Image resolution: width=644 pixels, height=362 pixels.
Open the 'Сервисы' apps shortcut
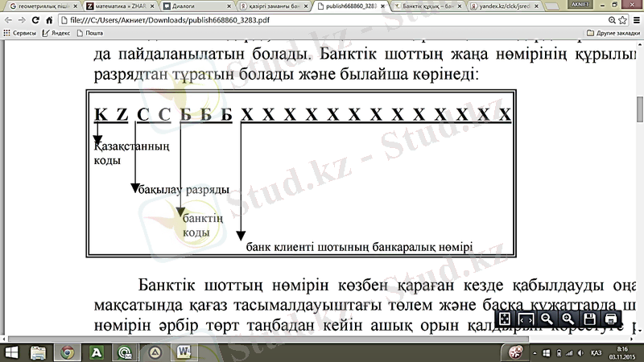tap(19, 33)
